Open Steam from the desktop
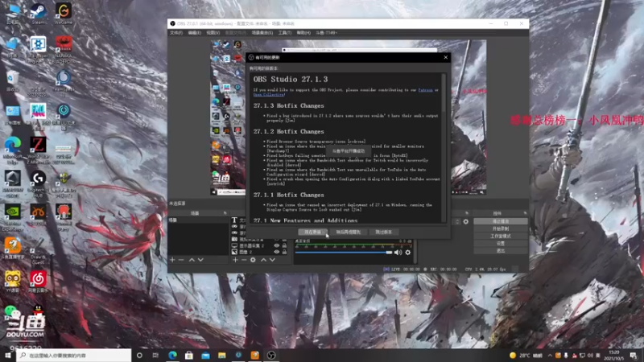Screen dimensions: 644x362 tap(38, 13)
